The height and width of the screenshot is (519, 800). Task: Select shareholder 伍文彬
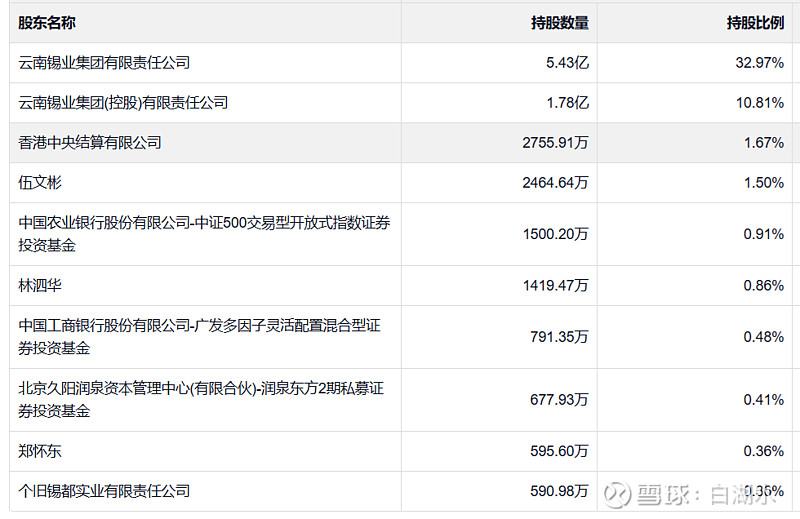click(x=40, y=182)
